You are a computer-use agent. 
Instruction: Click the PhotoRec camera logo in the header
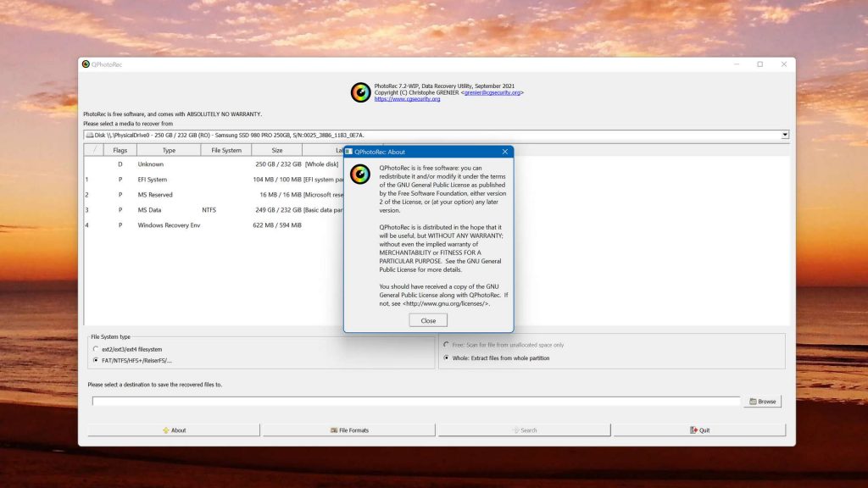point(360,92)
